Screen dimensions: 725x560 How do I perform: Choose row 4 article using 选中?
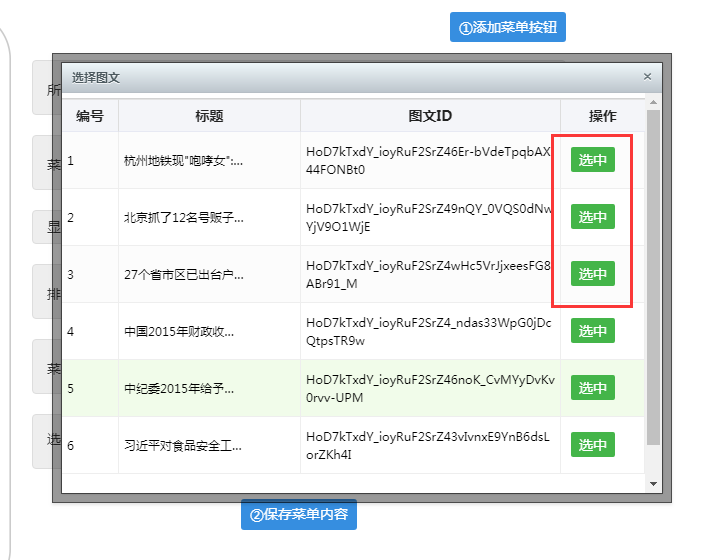[x=592, y=331]
